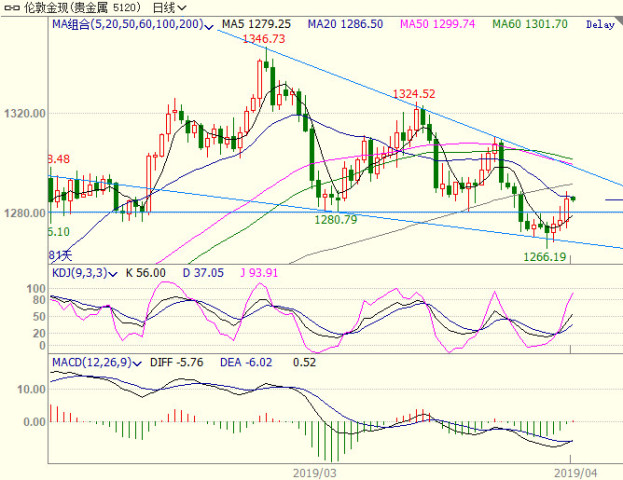Screen dimensions: 623x480
Task: Click the candlestick icon beside 伦敦金现
Action: click(12, 8)
